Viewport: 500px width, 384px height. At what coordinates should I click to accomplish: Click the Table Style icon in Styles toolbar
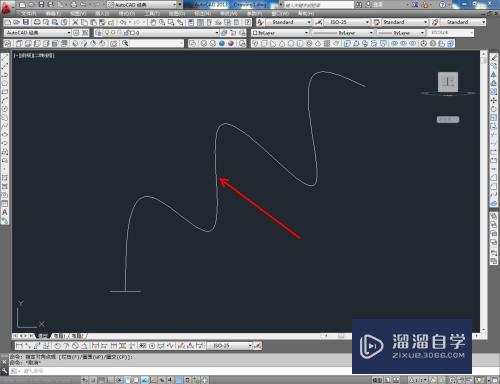click(x=377, y=22)
